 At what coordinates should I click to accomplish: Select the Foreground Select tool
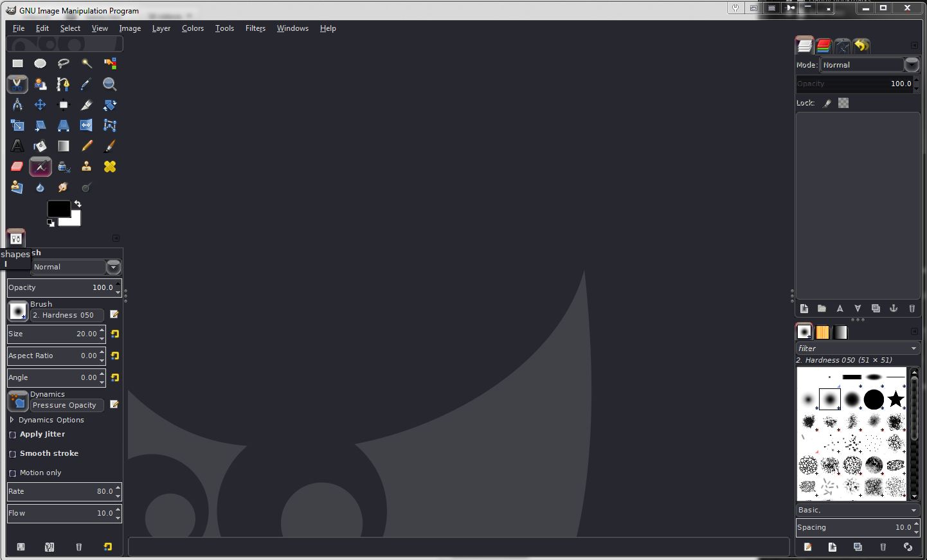click(x=40, y=84)
